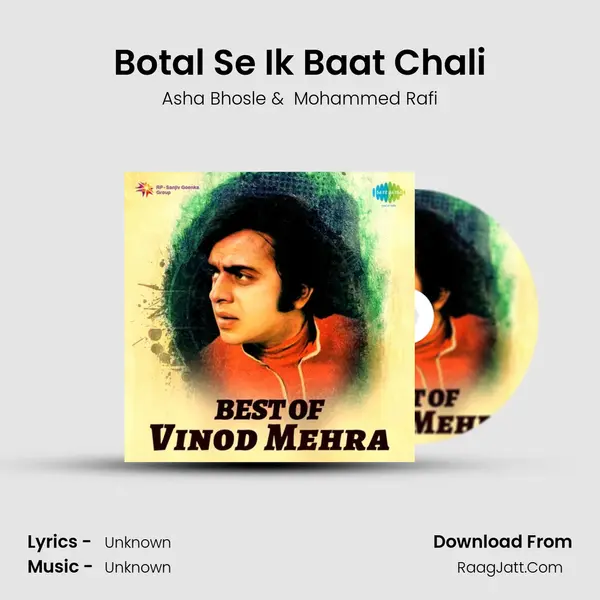Click the RaagJatt.Com link
Screen dimensions: 600x600
tap(510, 567)
